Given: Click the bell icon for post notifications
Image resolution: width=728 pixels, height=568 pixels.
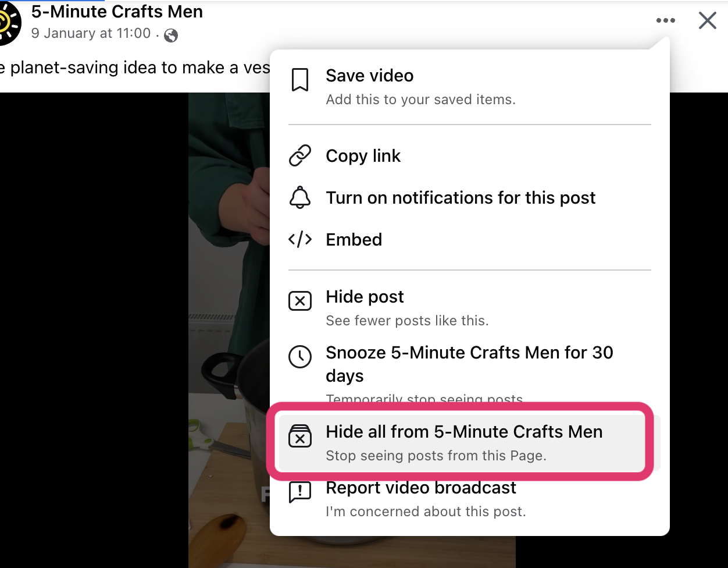Looking at the screenshot, I should (x=300, y=198).
